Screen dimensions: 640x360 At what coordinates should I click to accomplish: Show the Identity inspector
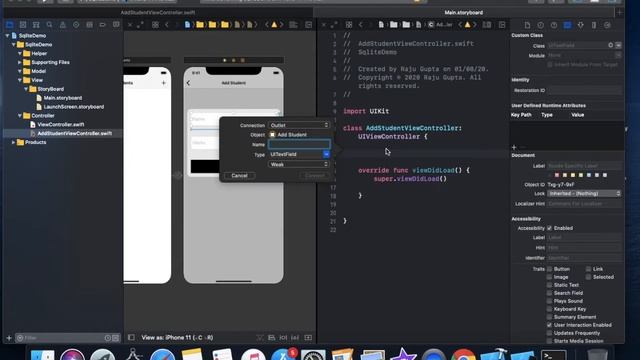click(567, 25)
